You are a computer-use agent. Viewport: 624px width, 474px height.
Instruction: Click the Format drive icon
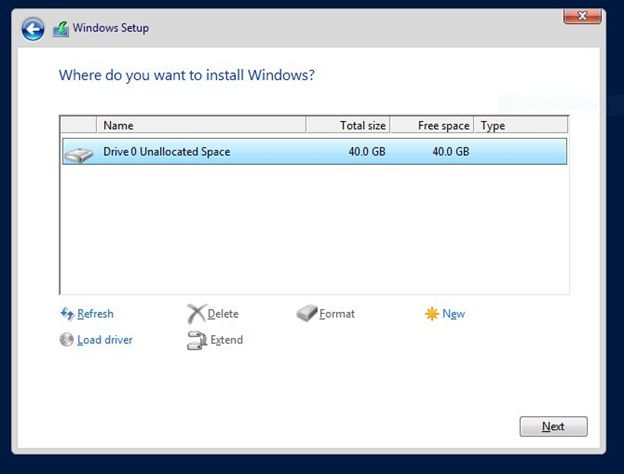(x=307, y=313)
